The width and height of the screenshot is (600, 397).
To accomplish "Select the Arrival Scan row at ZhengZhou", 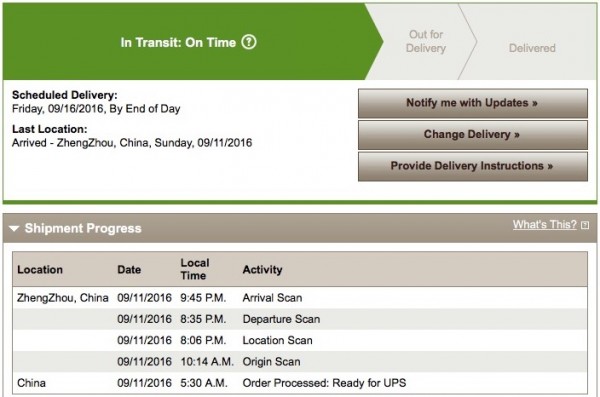I will click(300, 298).
